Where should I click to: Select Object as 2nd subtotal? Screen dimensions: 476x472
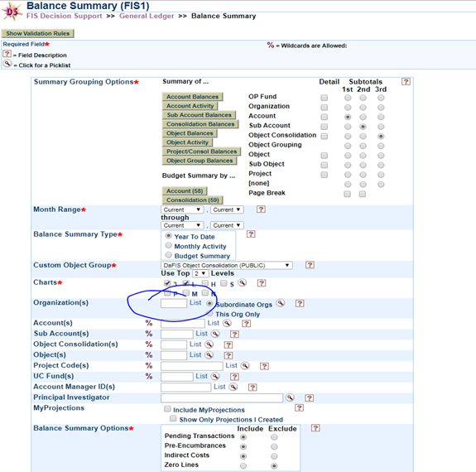[363, 156]
